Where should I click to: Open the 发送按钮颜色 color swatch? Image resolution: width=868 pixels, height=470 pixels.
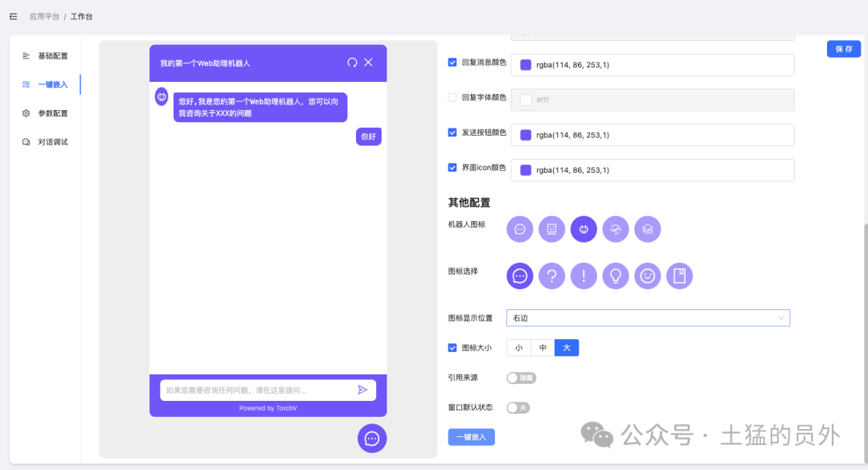pos(526,135)
